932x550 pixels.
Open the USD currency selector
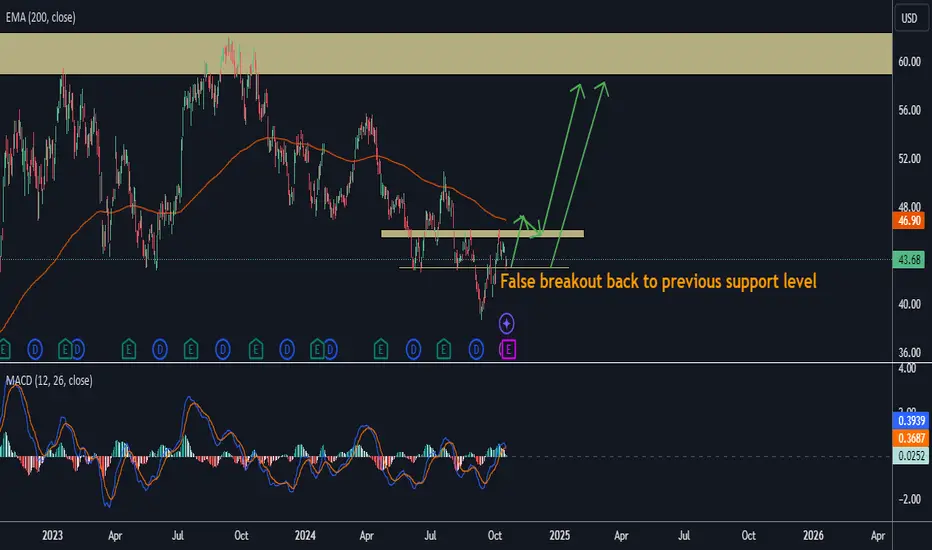pyautogui.click(x=909, y=18)
